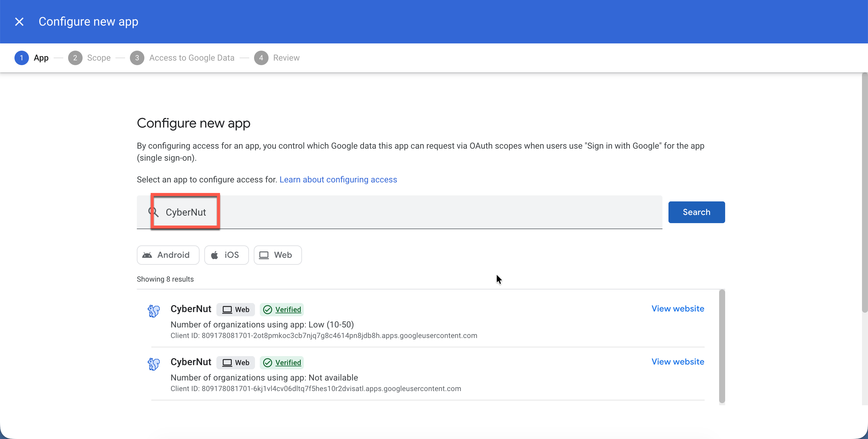Click the search magnifier icon
The height and width of the screenshot is (439, 868).
[153, 212]
